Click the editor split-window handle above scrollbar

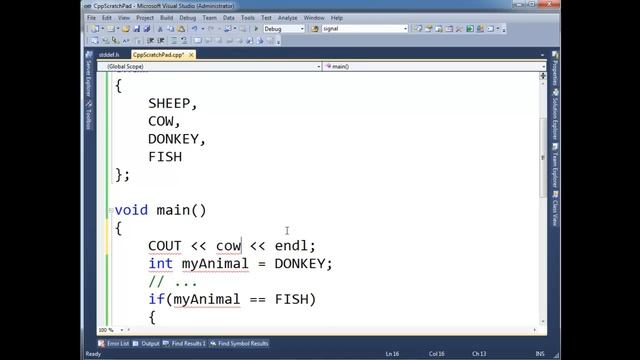542,76
